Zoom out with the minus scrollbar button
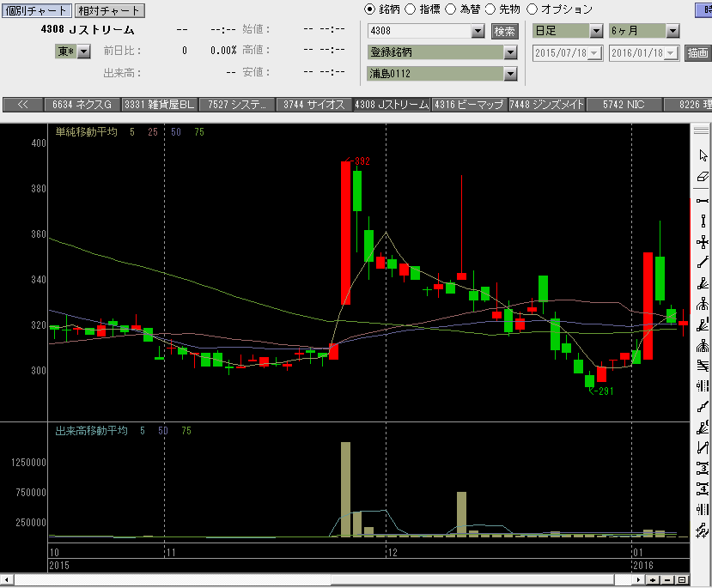This screenshot has width=712, height=588. pyautogui.click(x=667, y=579)
